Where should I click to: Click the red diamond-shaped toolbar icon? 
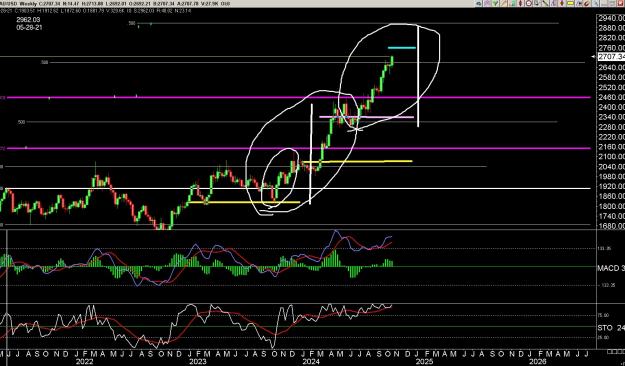[x=521, y=3]
